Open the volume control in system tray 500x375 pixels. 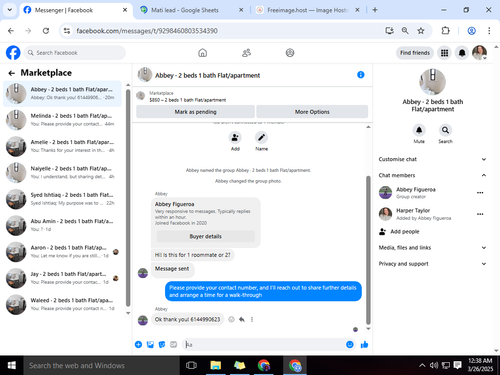pos(434,366)
